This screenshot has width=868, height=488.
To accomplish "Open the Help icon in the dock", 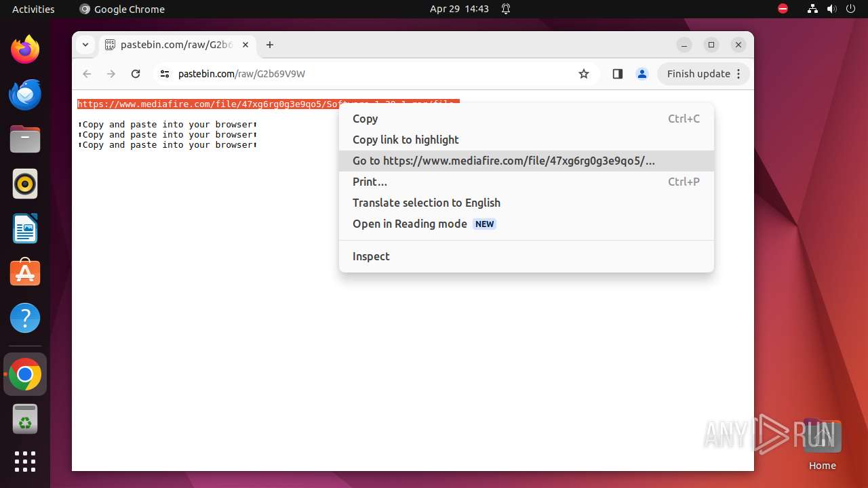I will pyautogui.click(x=25, y=318).
